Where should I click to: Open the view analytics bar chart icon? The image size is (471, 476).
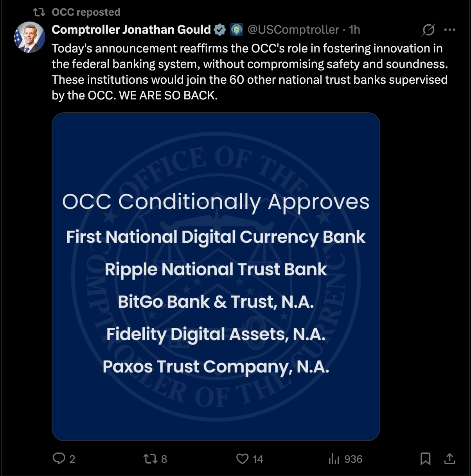[x=334, y=458]
